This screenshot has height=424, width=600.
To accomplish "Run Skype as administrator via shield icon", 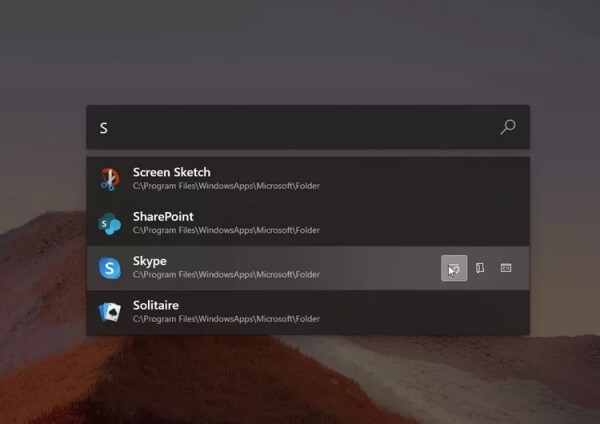I will point(454,268).
